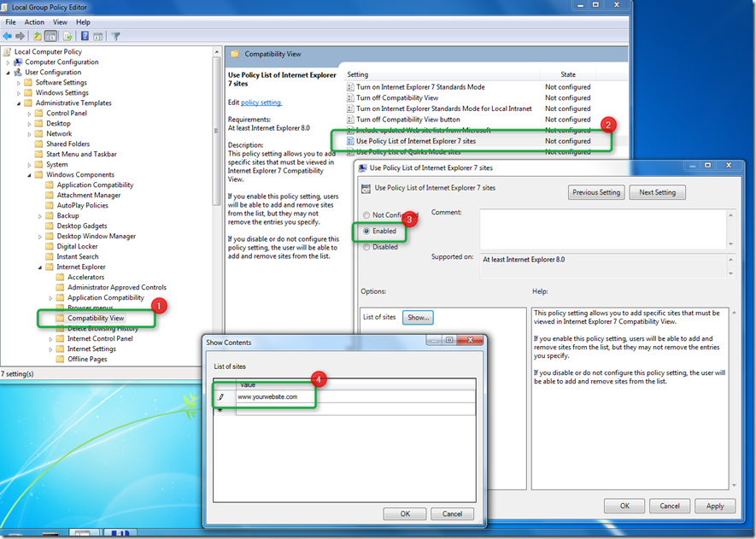The height and width of the screenshot is (539, 756).
Task: Click the Shared Folders folder icon
Action: [x=39, y=144]
